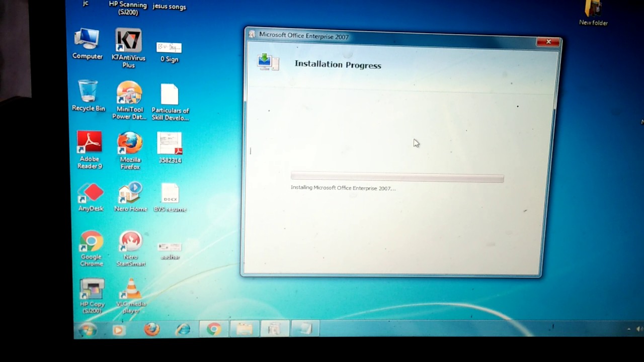Open Windows Explorer folder taskbar button
The image size is (644, 362).
point(245,329)
